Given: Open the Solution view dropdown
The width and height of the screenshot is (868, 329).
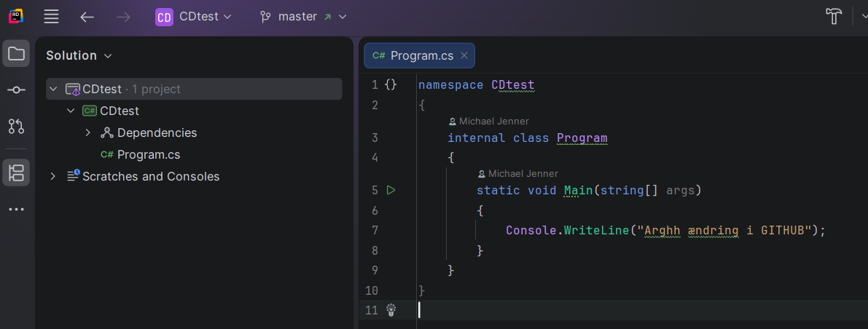Looking at the screenshot, I should (79, 56).
